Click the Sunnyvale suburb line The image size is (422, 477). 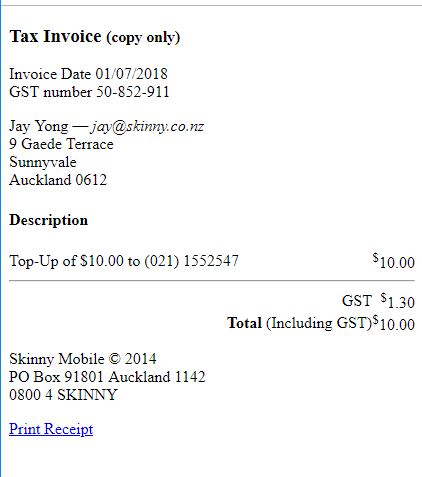pos(43,162)
